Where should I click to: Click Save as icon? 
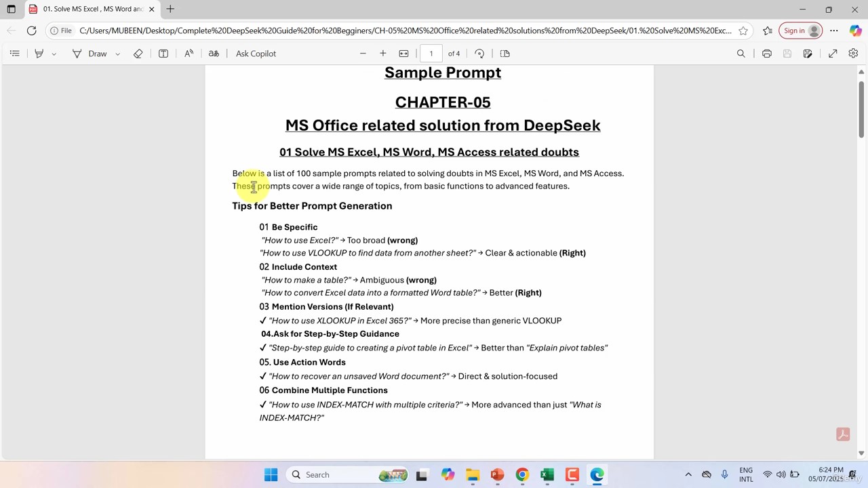pyautogui.click(x=808, y=54)
